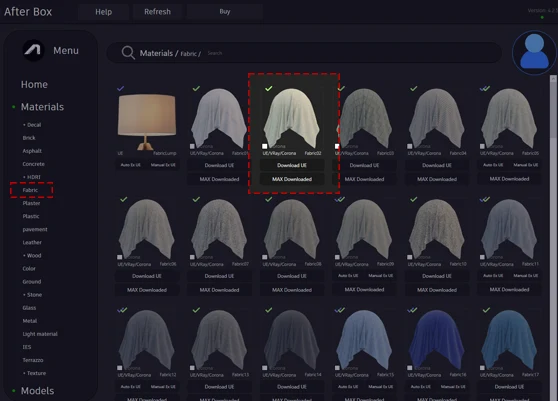Select the Leather category in sidebar
Image resolution: width=558 pixels, height=401 pixels.
click(32, 242)
